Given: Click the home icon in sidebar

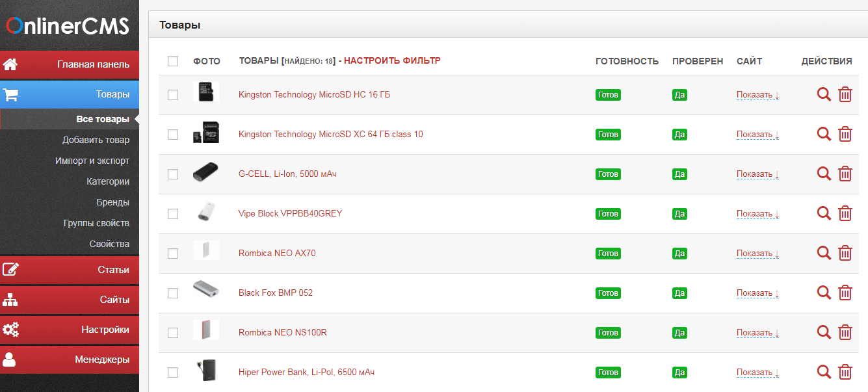Looking at the screenshot, I should (10, 64).
